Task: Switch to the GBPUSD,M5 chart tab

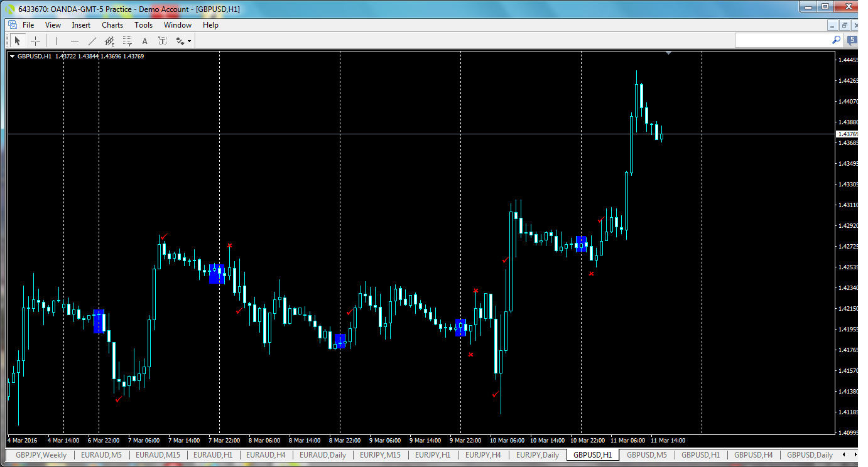Action: (x=647, y=455)
